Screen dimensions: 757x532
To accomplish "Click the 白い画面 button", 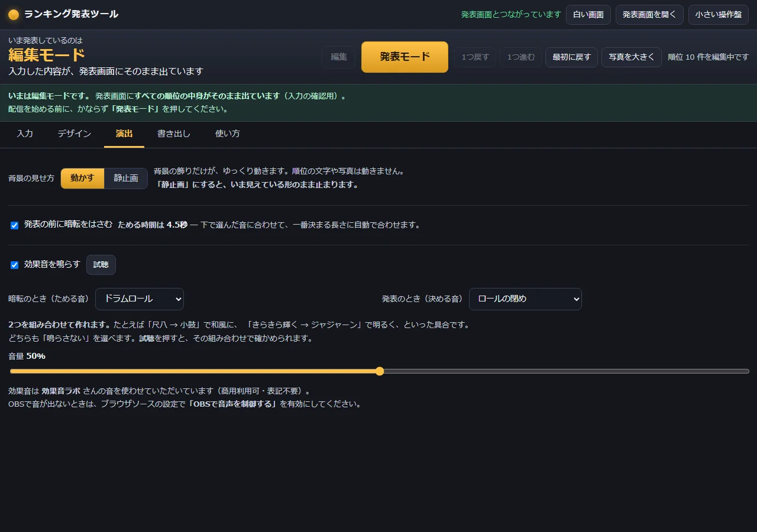I will [588, 15].
